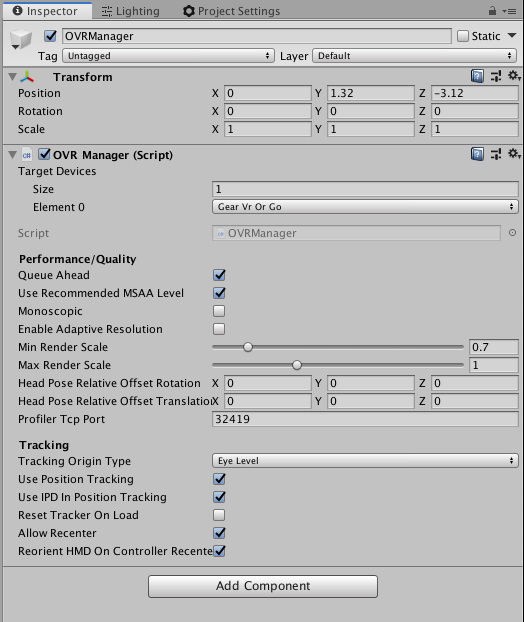
Task: Click the Scale Z field
Action: [475, 129]
